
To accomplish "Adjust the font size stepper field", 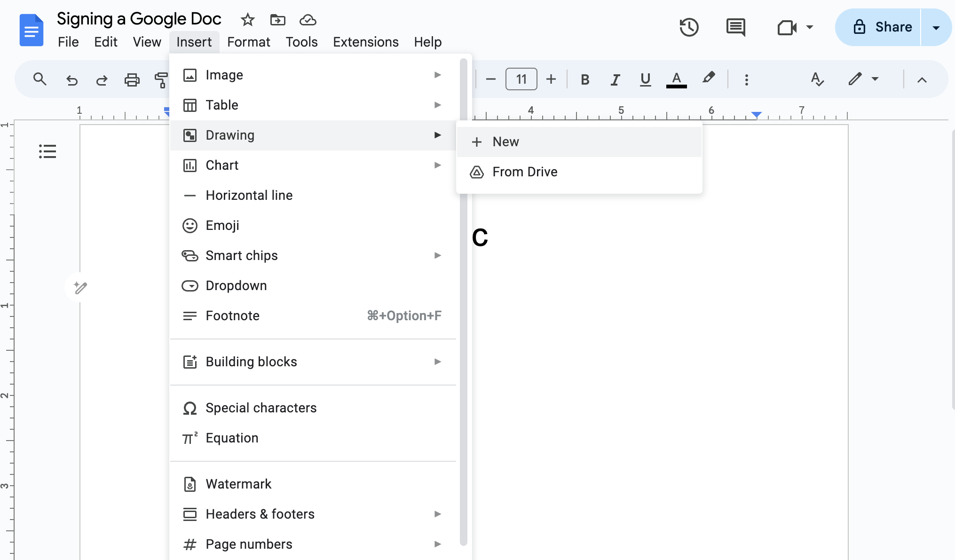I will pyautogui.click(x=522, y=79).
